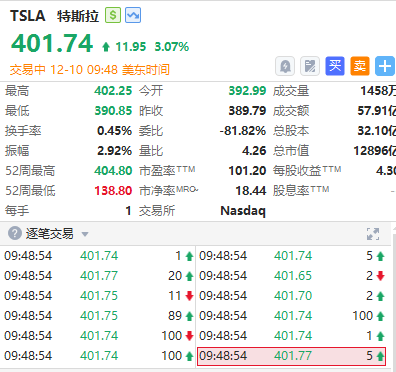The height and width of the screenshot is (372, 396).
Task: Select the 逐笔交易 panel title
Action: [50, 234]
